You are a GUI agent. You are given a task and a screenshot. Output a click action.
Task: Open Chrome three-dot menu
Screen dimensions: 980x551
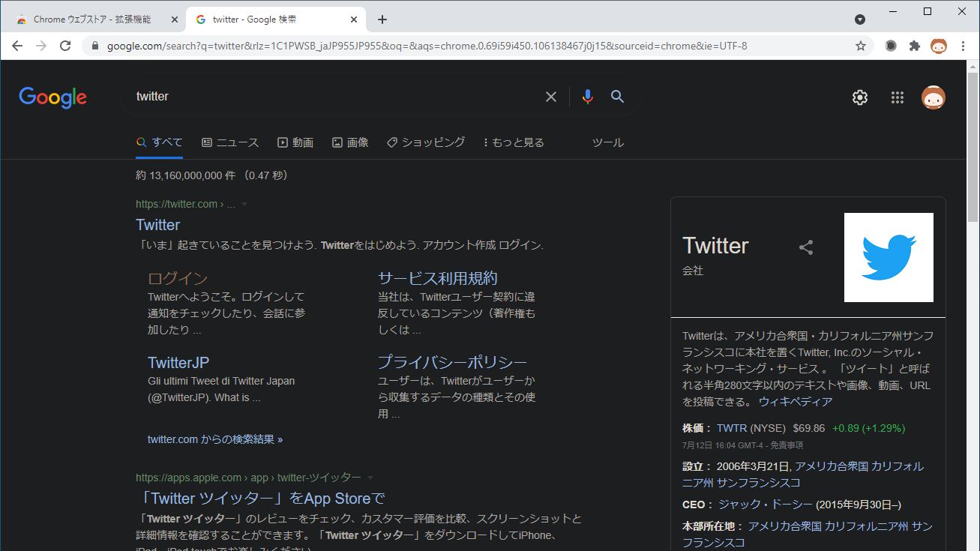(x=963, y=46)
